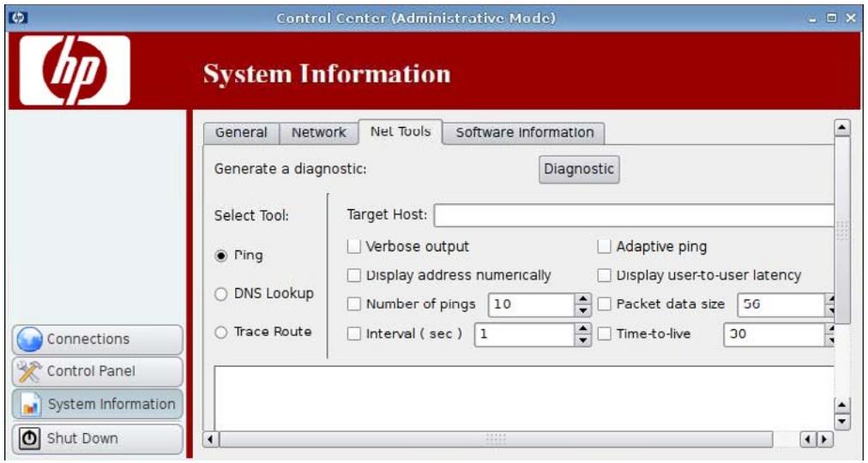Click the title bar HP window icon
868x463 pixels.
(18, 18)
